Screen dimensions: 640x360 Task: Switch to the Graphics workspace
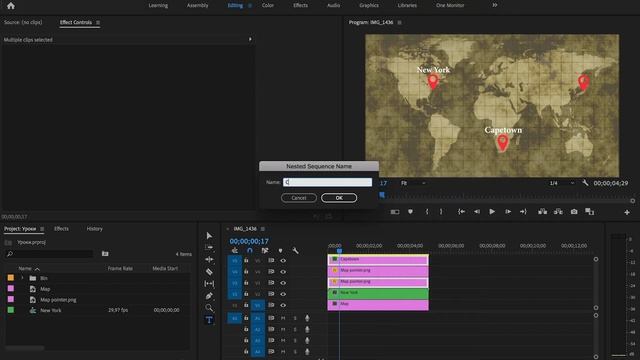coord(369,5)
